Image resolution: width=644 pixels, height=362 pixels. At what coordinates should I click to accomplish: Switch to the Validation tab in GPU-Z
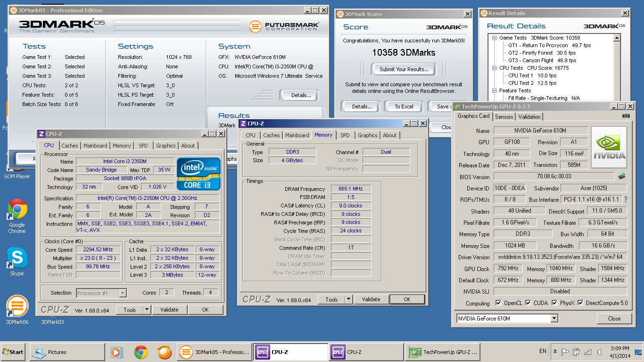pyautogui.click(x=529, y=117)
